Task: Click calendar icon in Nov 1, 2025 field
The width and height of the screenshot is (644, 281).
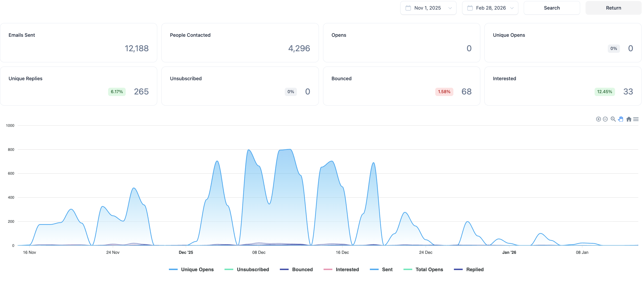Action: pos(408,8)
